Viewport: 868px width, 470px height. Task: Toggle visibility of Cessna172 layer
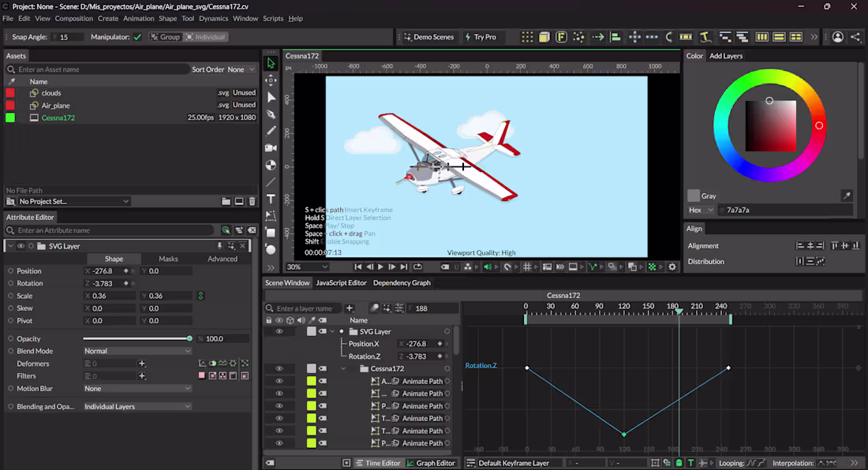point(279,368)
